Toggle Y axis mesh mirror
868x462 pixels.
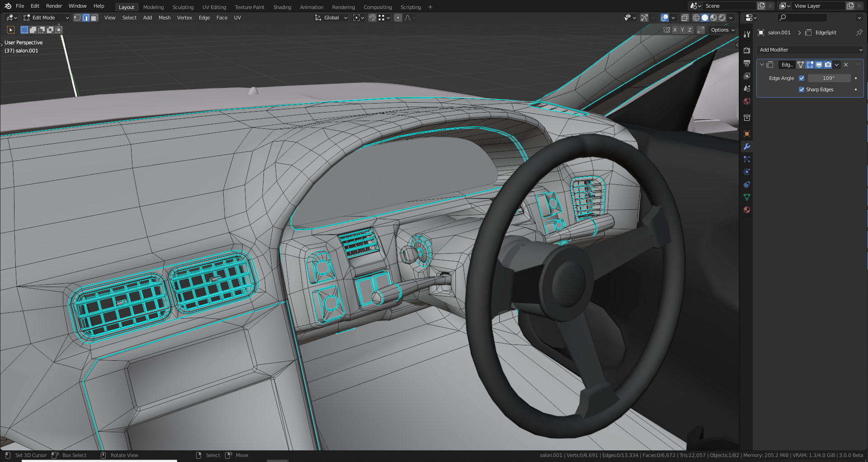click(682, 30)
